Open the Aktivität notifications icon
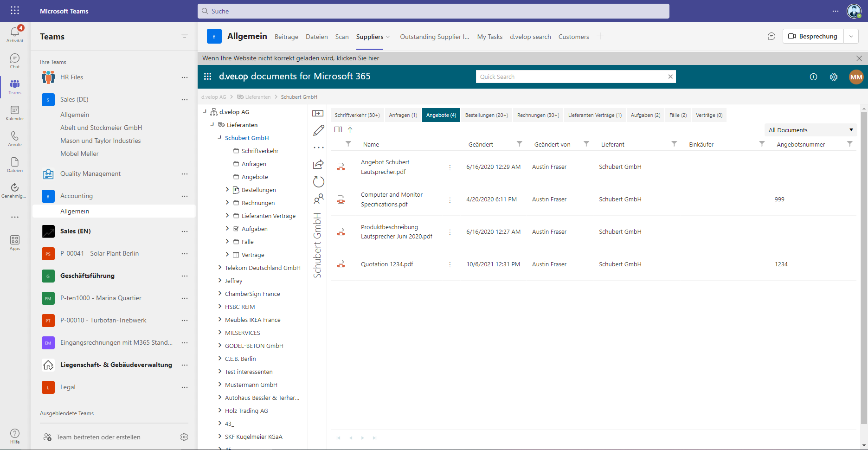 pyautogui.click(x=15, y=34)
